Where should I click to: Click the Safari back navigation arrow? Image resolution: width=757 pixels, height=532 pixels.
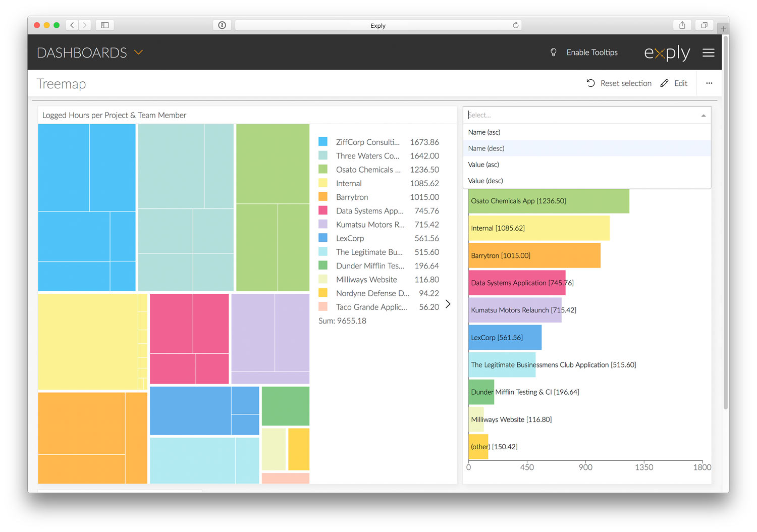(x=72, y=25)
